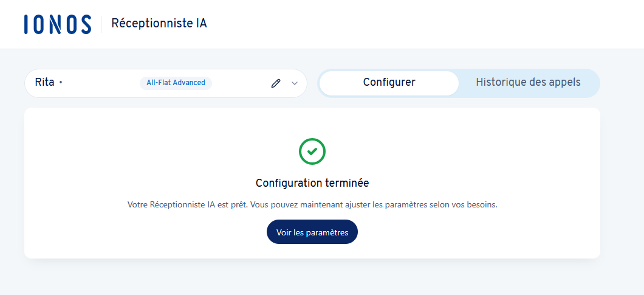Viewport: 644px width, 295px height.
Task: Click the grey page background below the card
Action: coord(312,277)
